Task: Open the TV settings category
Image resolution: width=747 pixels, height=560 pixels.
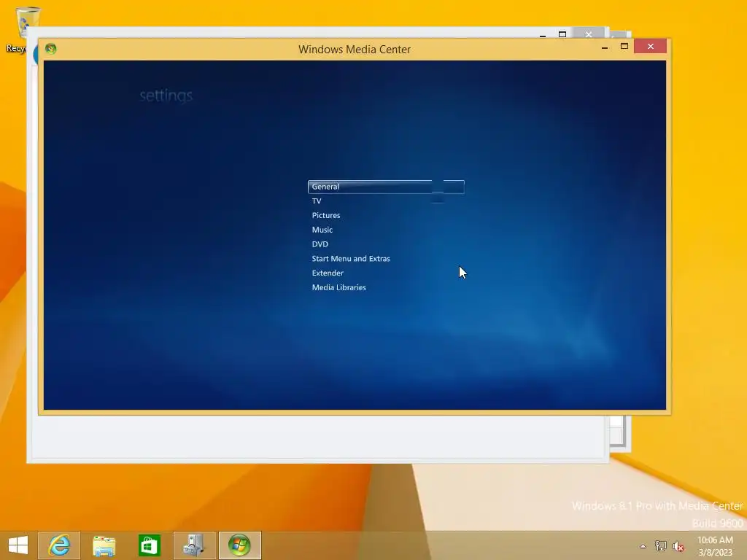Action: (x=317, y=201)
